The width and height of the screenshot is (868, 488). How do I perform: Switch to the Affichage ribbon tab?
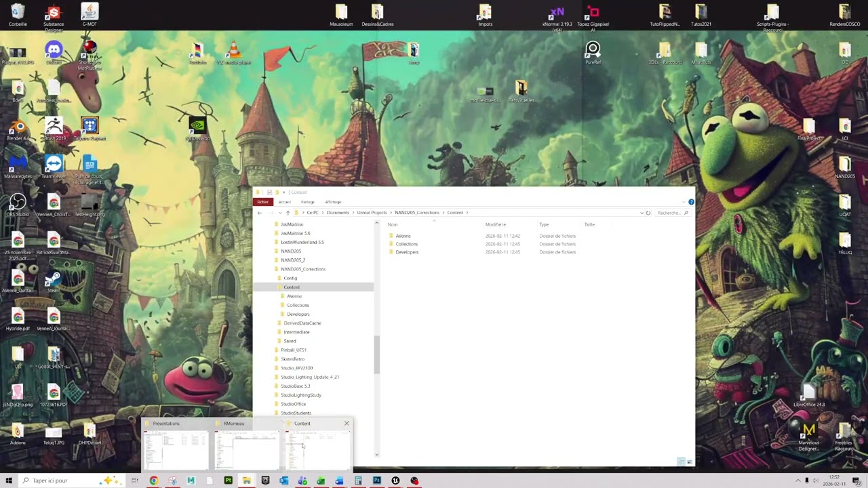click(333, 202)
